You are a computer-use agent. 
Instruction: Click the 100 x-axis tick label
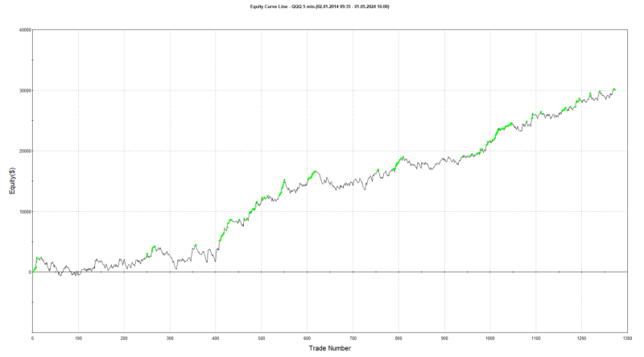pos(78,338)
